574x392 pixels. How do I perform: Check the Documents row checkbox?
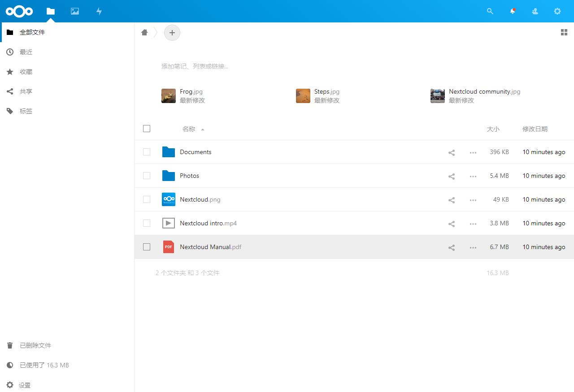(147, 152)
